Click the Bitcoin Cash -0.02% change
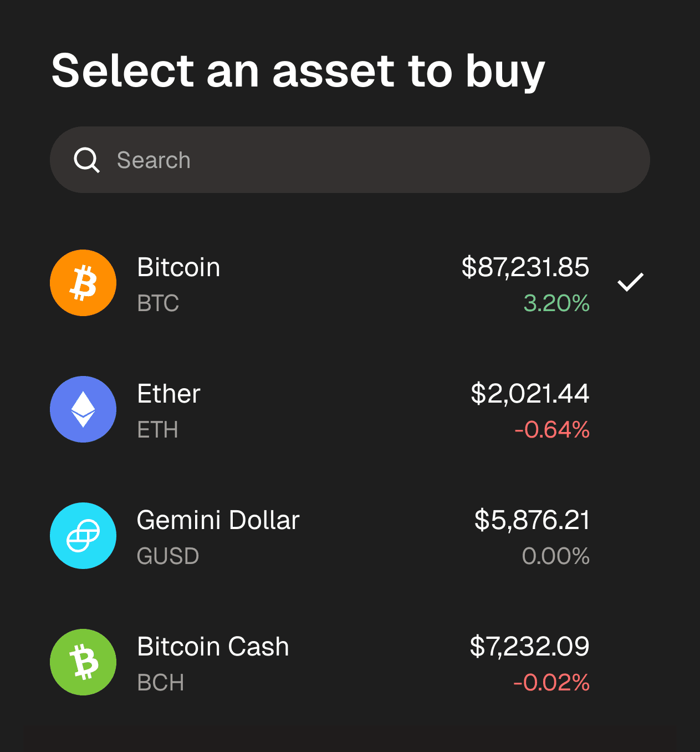700x752 pixels. pos(551,683)
